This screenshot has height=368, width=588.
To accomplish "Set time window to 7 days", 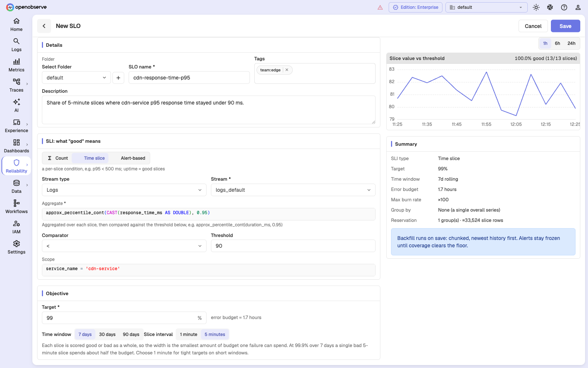I will (x=85, y=335).
